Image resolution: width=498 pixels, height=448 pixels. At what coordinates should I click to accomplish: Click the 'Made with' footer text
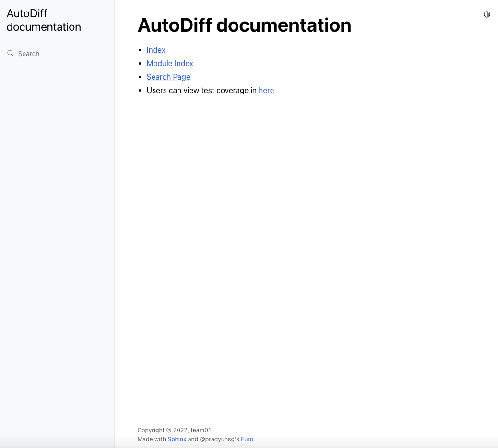(152, 439)
